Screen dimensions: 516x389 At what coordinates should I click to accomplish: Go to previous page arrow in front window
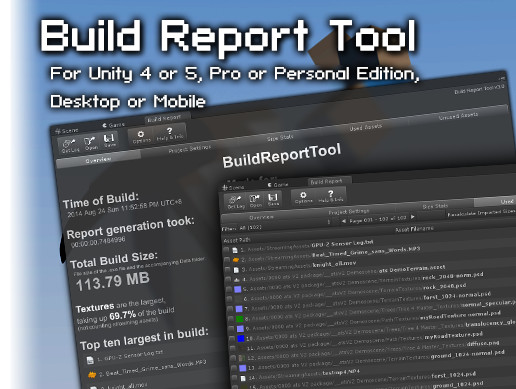pos(344,221)
